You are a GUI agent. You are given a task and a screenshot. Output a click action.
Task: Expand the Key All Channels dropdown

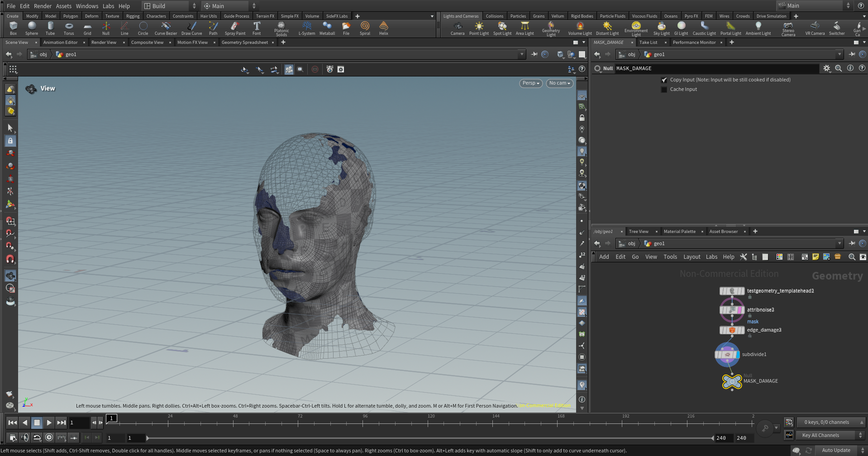[830, 435]
